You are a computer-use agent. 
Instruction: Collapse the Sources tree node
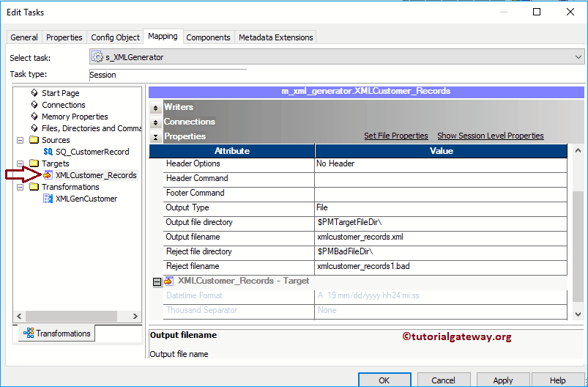point(21,140)
